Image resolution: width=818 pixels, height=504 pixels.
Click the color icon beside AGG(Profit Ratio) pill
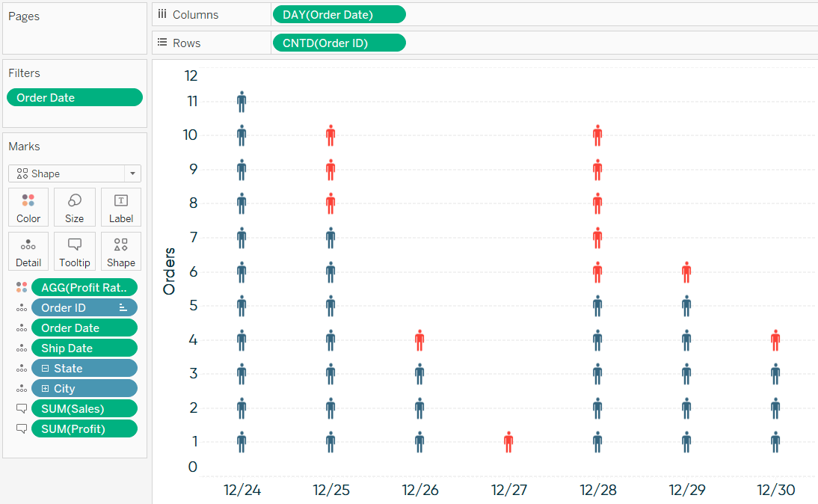click(x=22, y=287)
